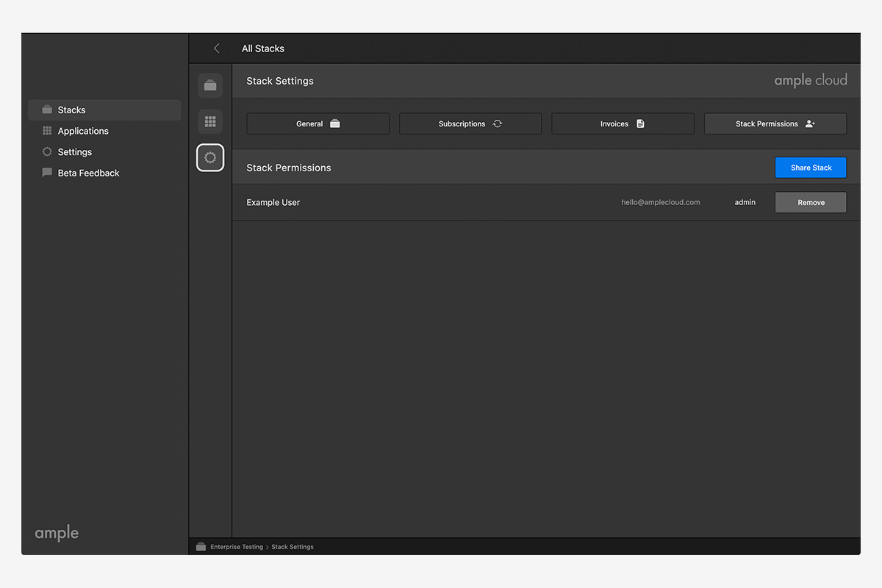Click the Example User name
The image size is (882, 588).
(273, 202)
